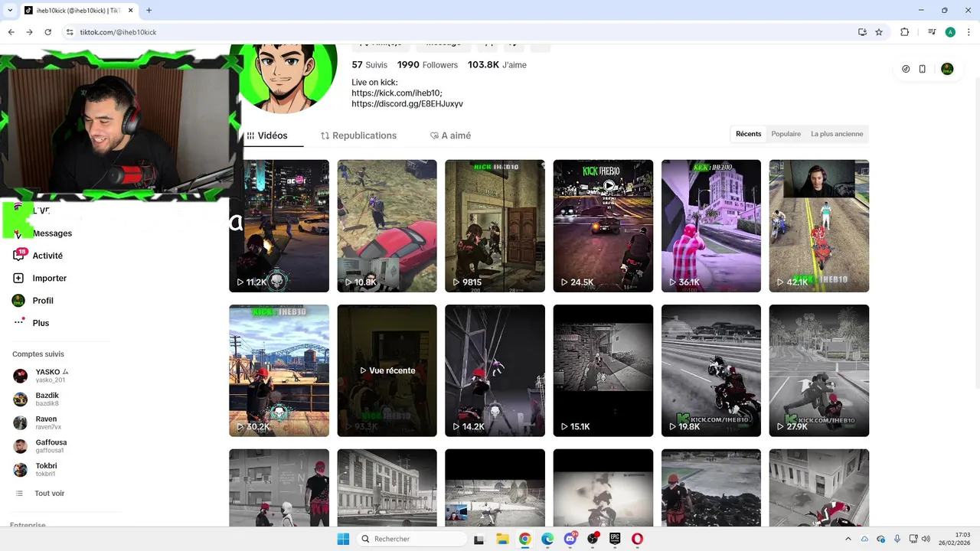The height and width of the screenshot is (551, 980).
Task: Open Activité in sidebar
Action: coord(47,256)
